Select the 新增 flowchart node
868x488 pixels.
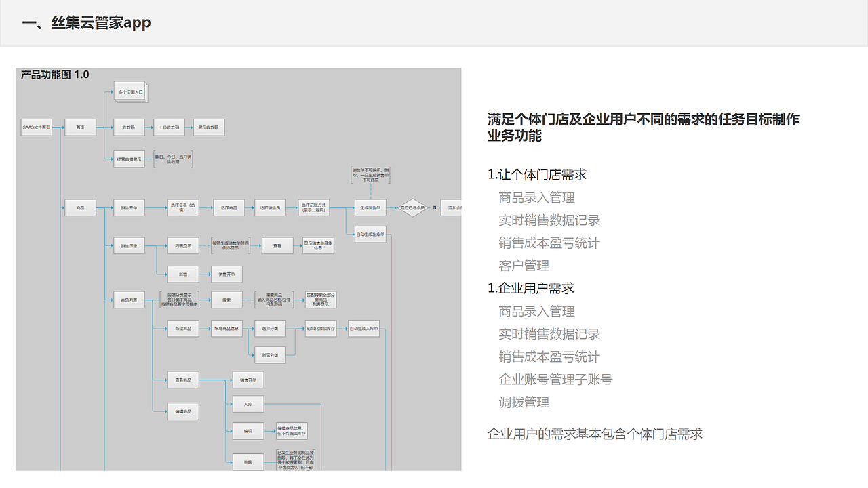tap(183, 274)
